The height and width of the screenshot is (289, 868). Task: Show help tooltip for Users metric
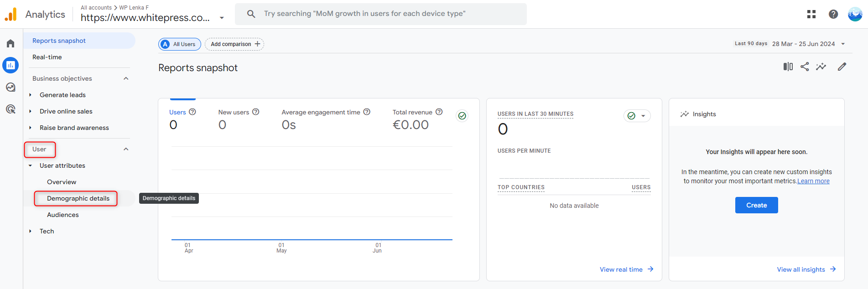point(192,112)
